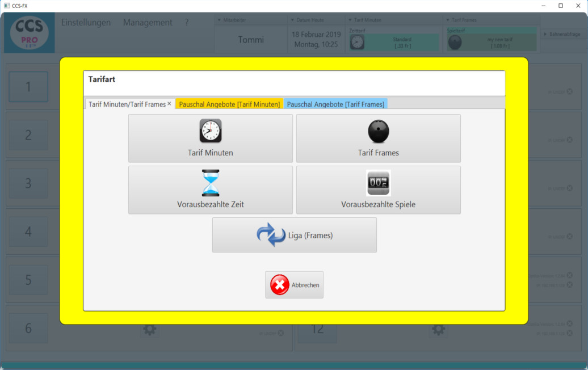
Task: Select the hourglass icon for Vorausbezahlte Zeit
Action: (x=210, y=183)
